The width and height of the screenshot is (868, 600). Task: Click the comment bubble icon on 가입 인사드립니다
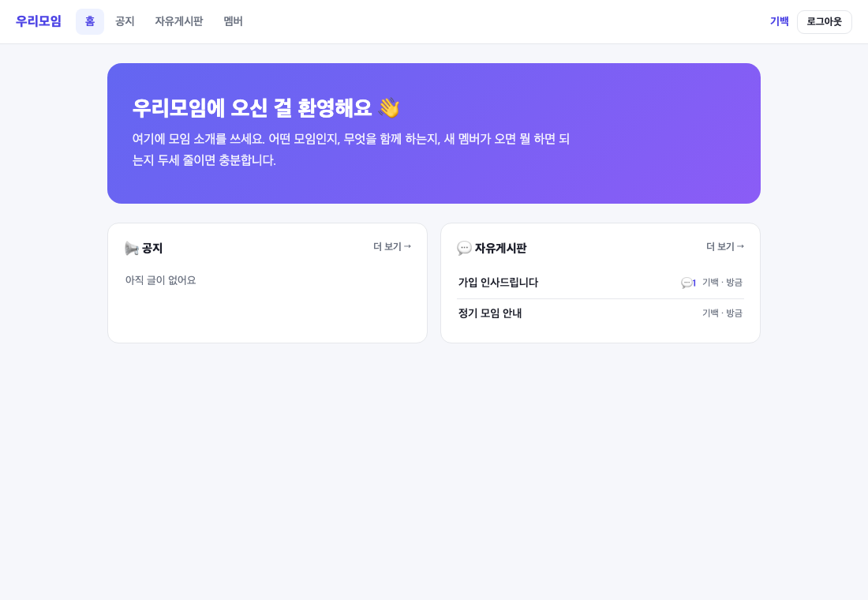(687, 283)
